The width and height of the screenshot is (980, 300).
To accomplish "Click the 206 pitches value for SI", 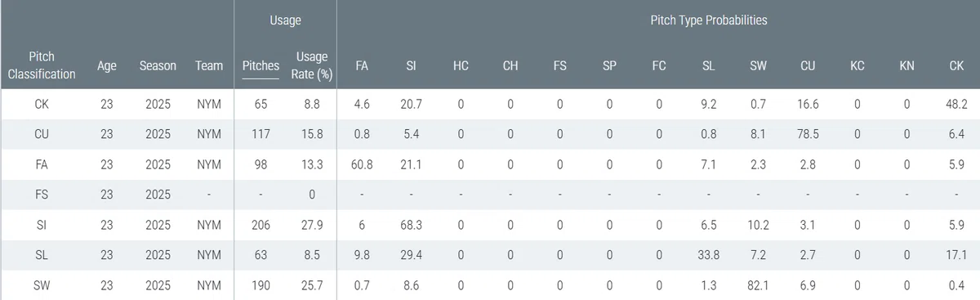I will click(261, 224).
